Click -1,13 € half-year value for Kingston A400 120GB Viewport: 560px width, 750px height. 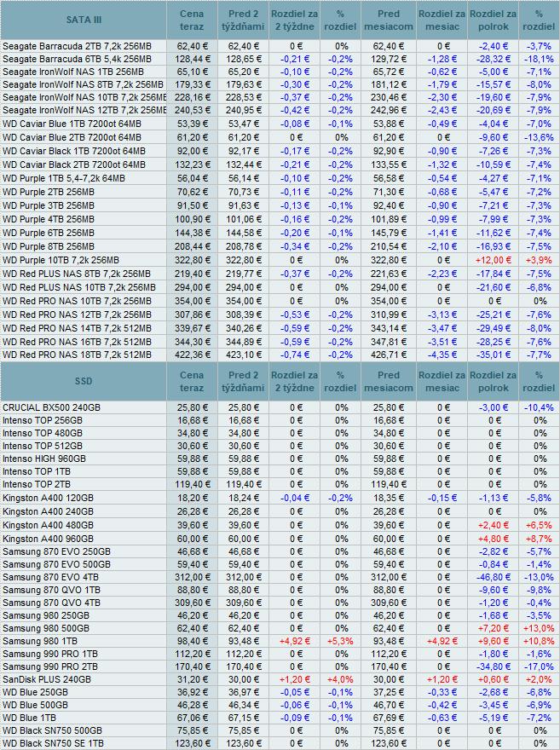[494, 499]
